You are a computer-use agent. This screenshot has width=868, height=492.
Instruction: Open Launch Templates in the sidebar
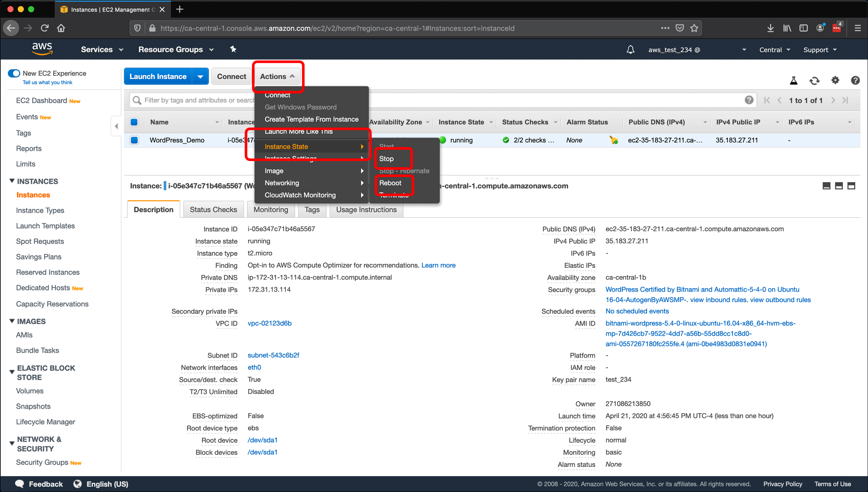(x=45, y=226)
